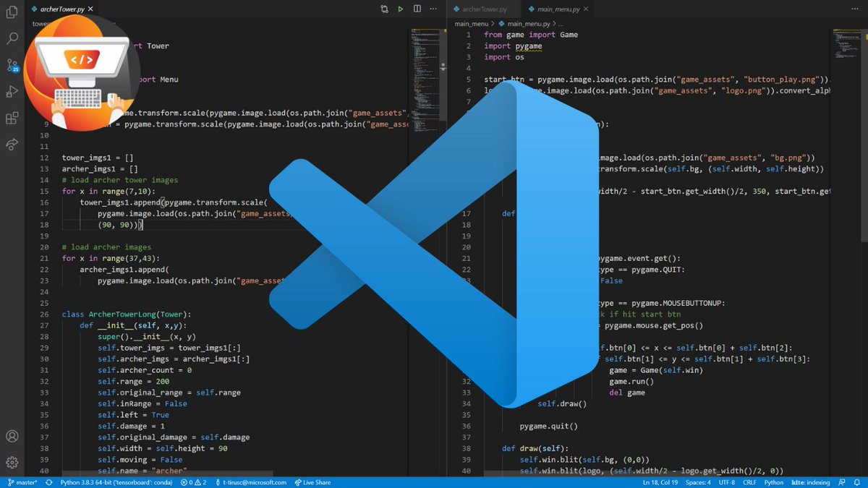Select the Python language mode status item

pyautogui.click(x=773, y=482)
